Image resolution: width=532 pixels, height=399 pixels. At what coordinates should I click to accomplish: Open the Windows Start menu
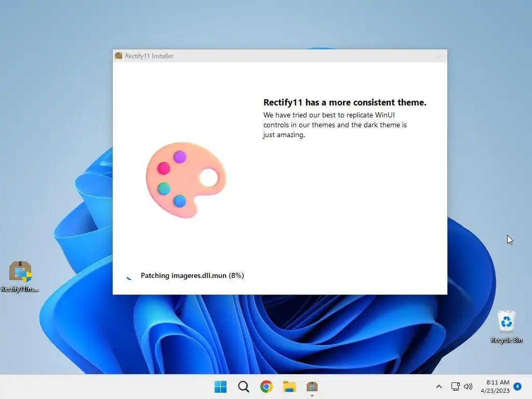point(220,387)
